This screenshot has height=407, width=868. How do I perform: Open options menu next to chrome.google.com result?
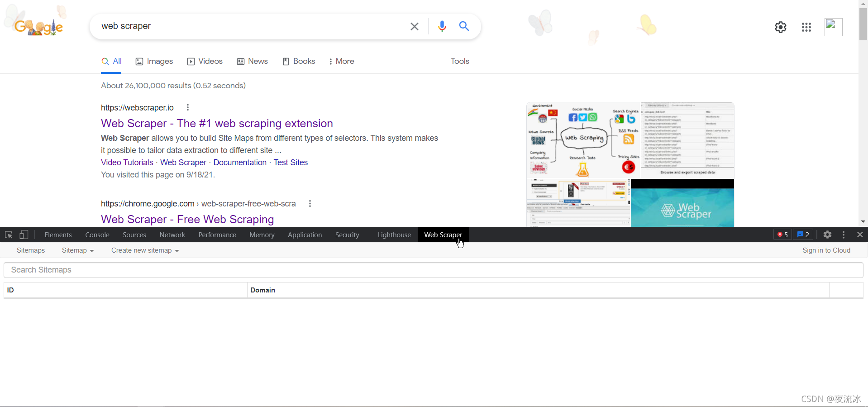310,204
